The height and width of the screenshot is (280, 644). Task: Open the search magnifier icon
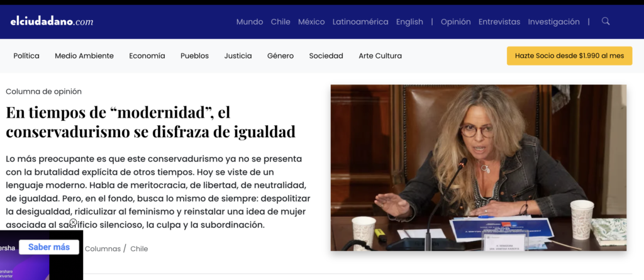606,21
